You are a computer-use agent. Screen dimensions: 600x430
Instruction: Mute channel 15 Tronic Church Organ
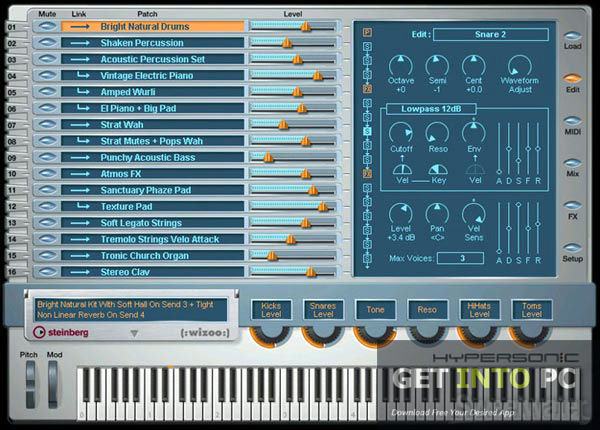(47, 255)
